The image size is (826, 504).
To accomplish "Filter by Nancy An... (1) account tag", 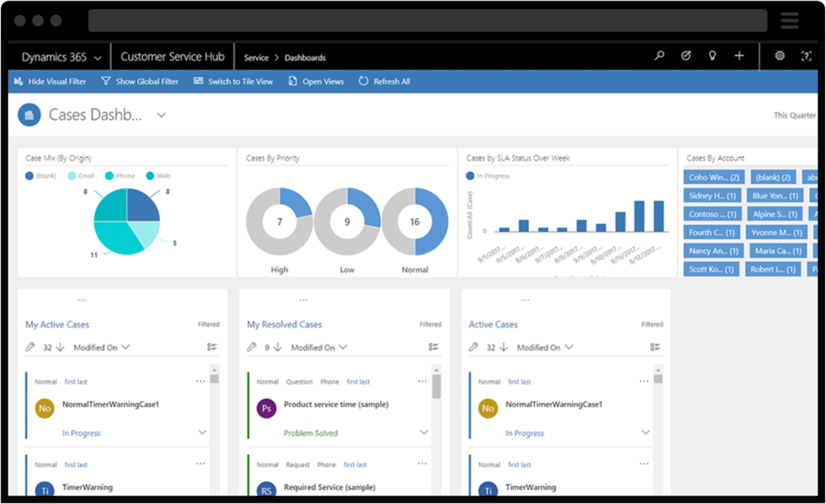I will (x=713, y=252).
